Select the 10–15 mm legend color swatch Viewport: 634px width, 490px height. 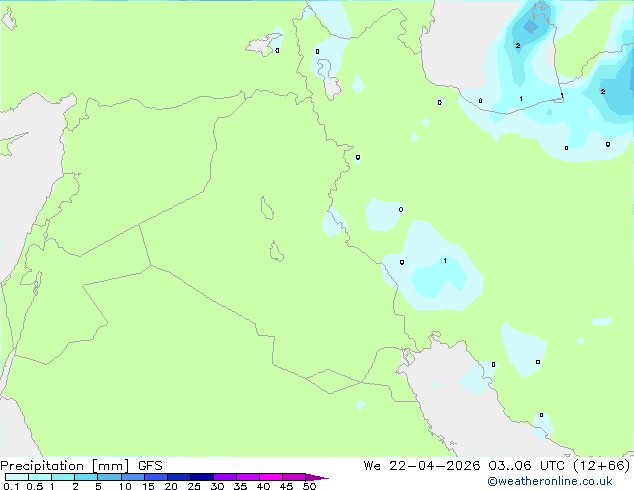click(x=133, y=477)
